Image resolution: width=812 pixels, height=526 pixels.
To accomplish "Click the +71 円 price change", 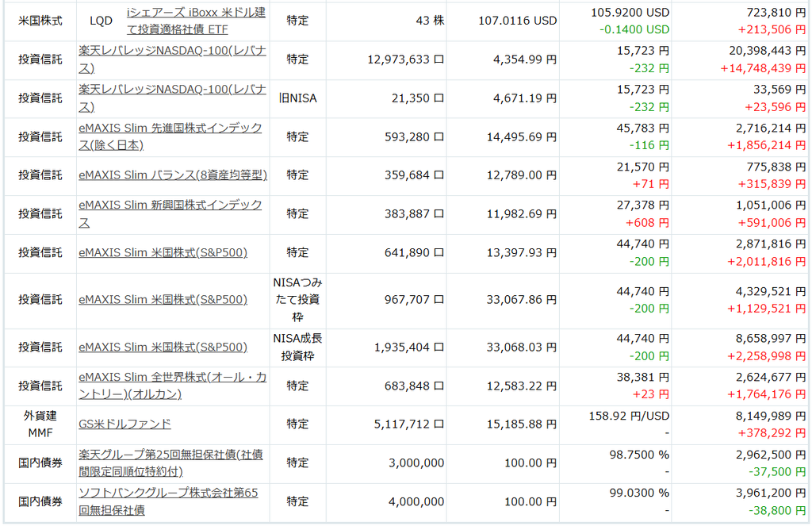I will click(651, 184).
